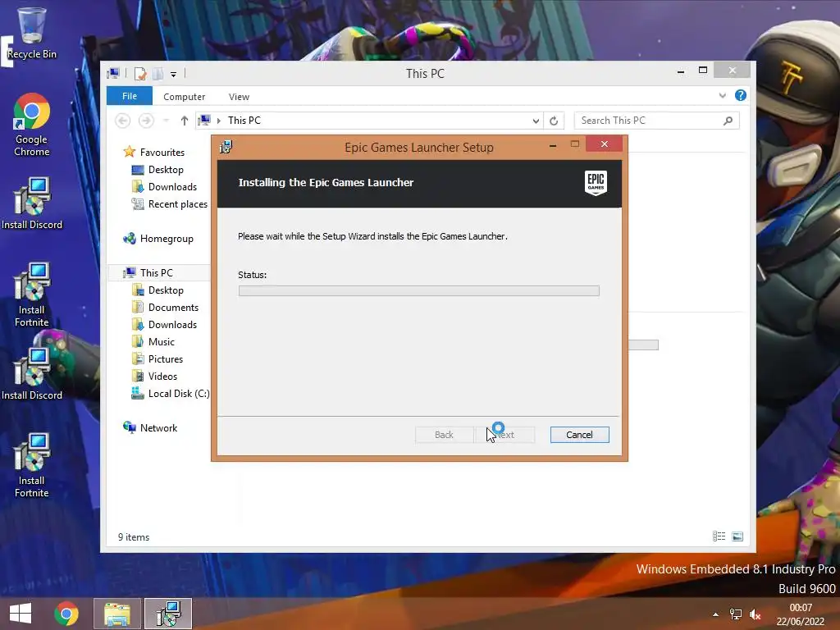Open the Explorer help icon
The image size is (840, 630).
point(741,95)
